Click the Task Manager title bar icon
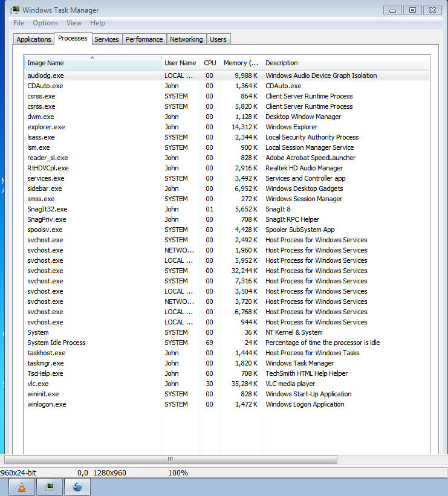 [15, 10]
